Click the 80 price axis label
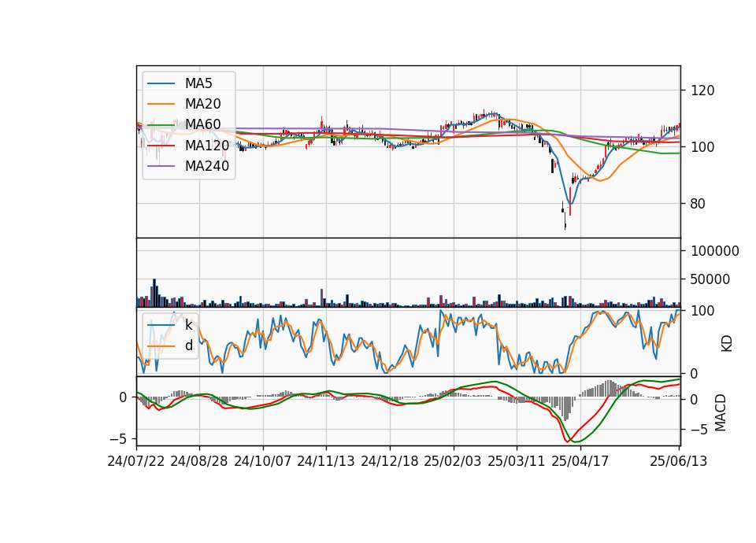 [x=698, y=204]
